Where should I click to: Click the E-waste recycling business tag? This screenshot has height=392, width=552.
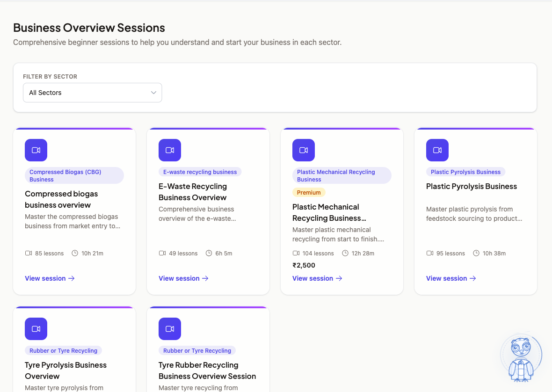pyautogui.click(x=200, y=172)
